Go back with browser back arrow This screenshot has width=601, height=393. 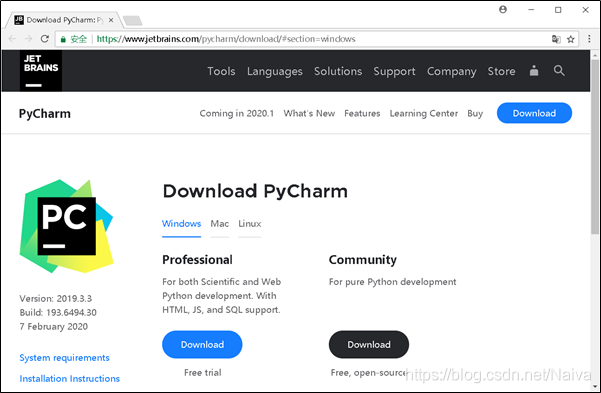[x=12, y=39]
